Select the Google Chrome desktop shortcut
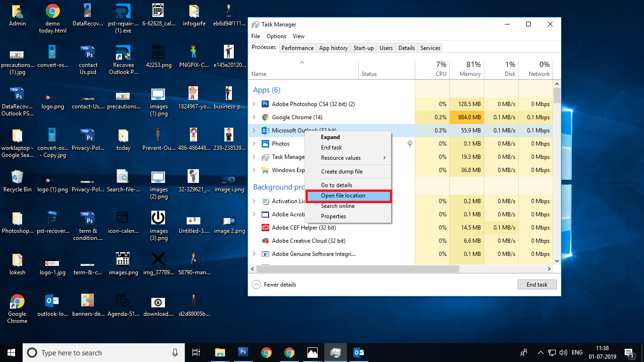 click(17, 309)
